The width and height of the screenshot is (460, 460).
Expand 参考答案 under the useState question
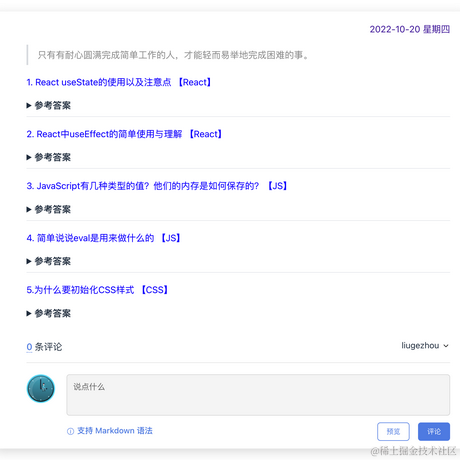[49, 106]
